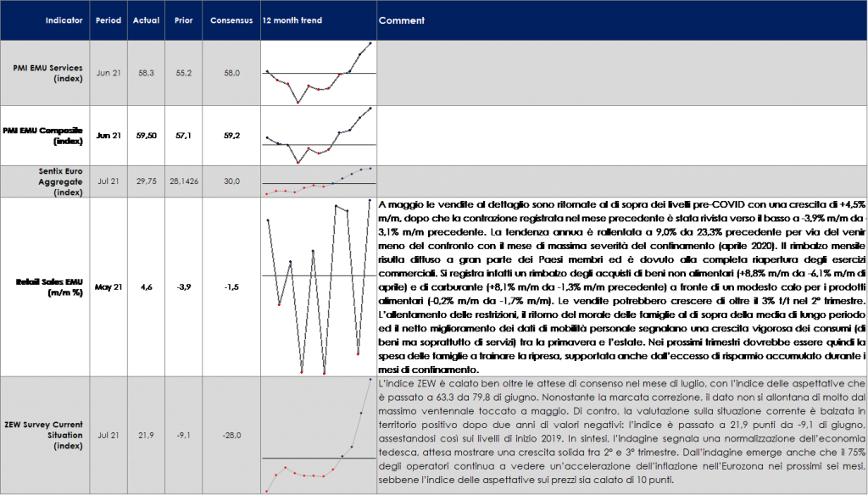Select the ZEW Survey Current Situation cell
The height and width of the screenshot is (495, 868).
(x=47, y=435)
